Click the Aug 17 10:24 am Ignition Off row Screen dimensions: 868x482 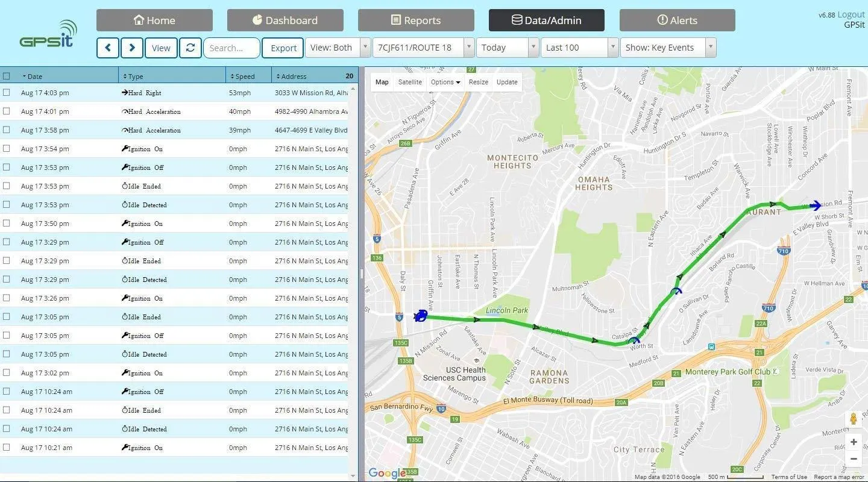point(175,392)
